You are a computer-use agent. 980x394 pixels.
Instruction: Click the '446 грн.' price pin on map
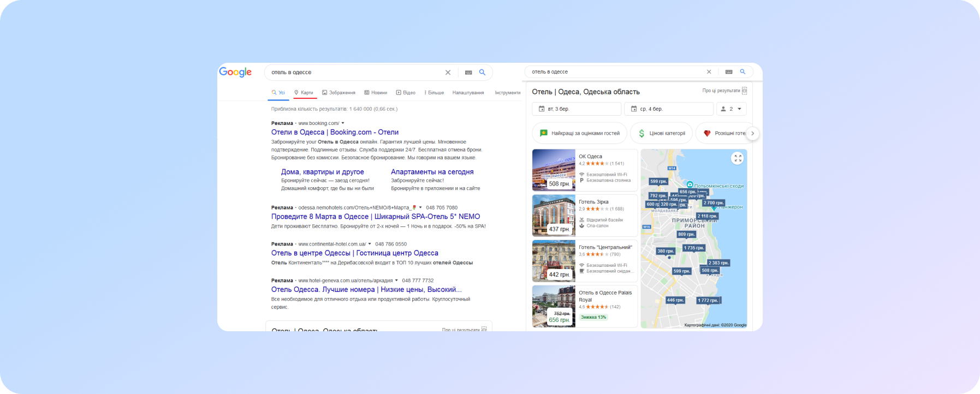tap(675, 300)
